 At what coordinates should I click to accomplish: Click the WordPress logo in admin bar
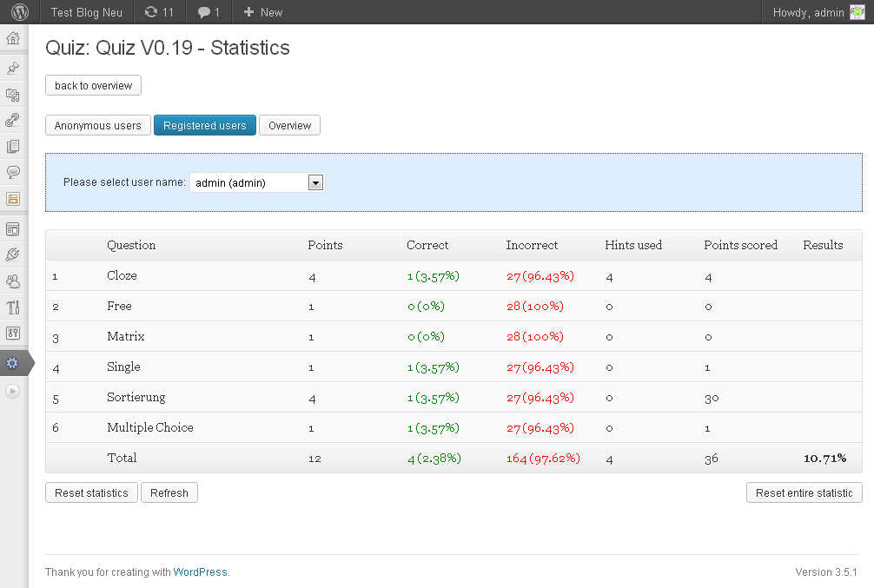tap(20, 12)
